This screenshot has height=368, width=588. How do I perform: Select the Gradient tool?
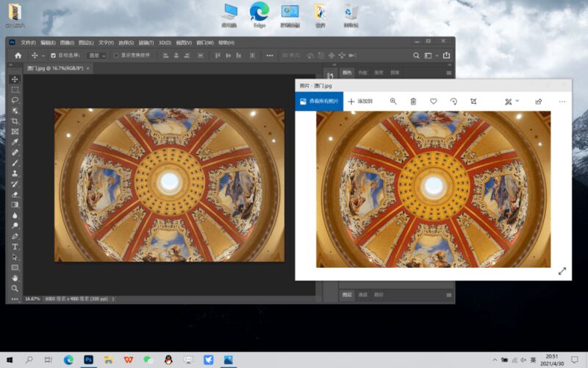pos(15,205)
